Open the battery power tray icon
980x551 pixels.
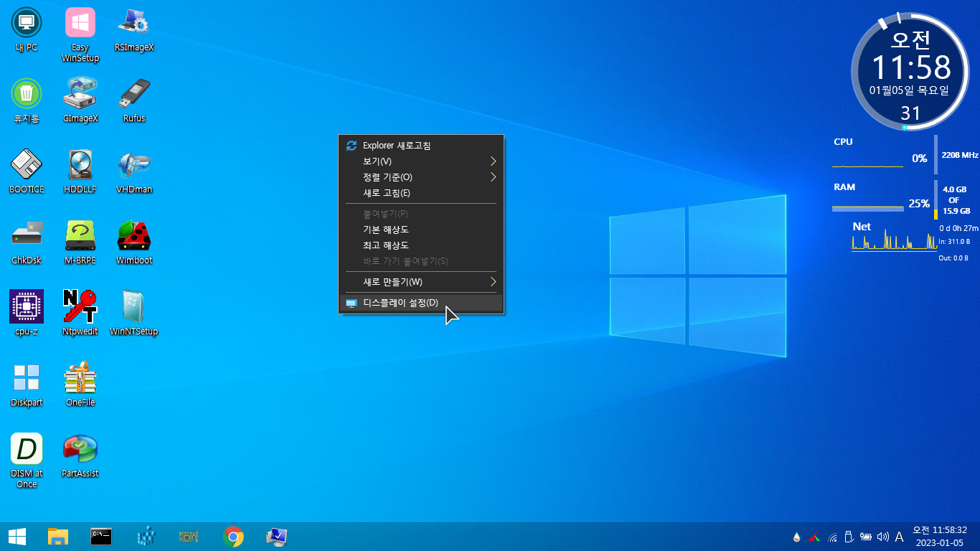point(866,537)
